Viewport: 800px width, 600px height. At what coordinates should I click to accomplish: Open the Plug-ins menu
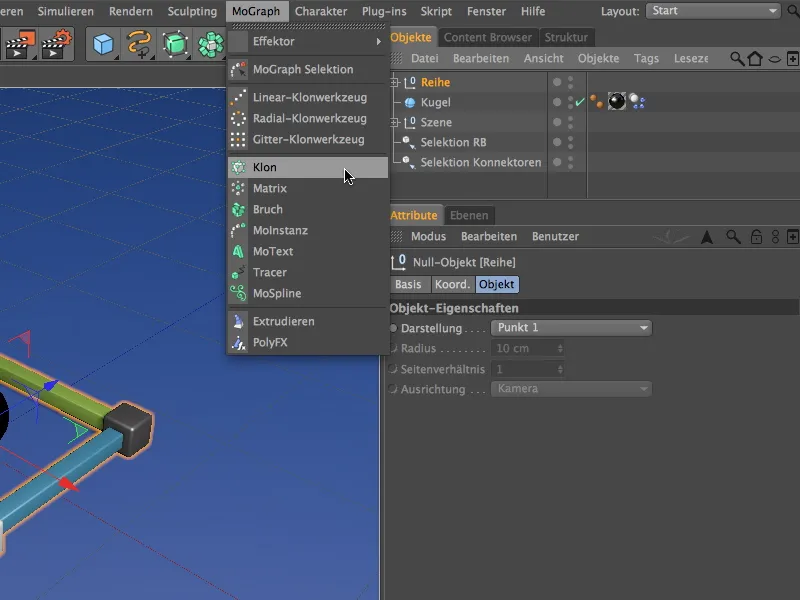[384, 11]
